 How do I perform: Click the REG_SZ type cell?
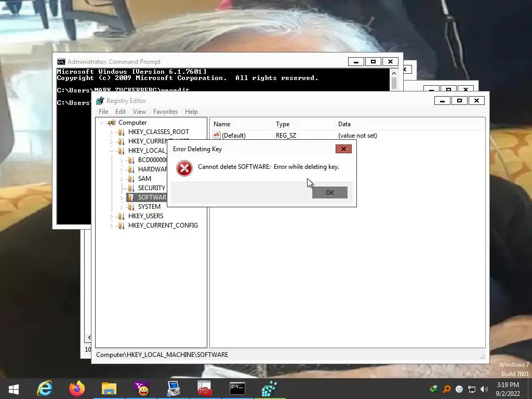pyautogui.click(x=286, y=136)
